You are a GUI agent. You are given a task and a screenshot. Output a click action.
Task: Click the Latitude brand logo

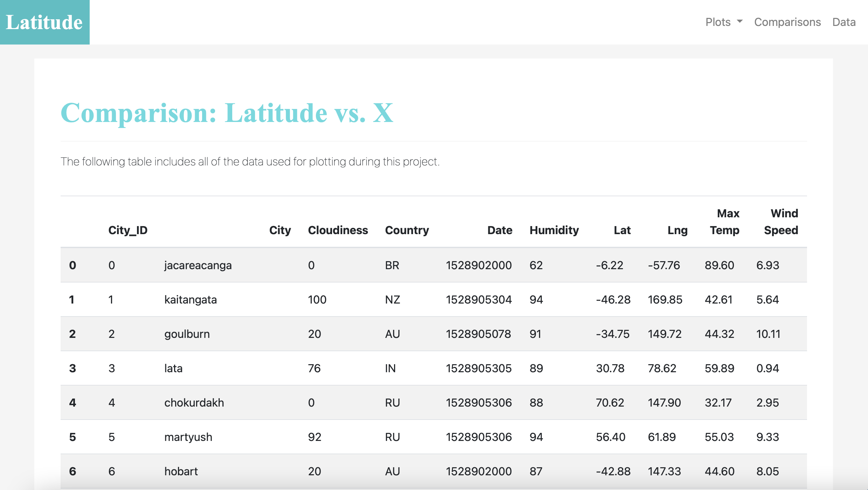click(44, 22)
